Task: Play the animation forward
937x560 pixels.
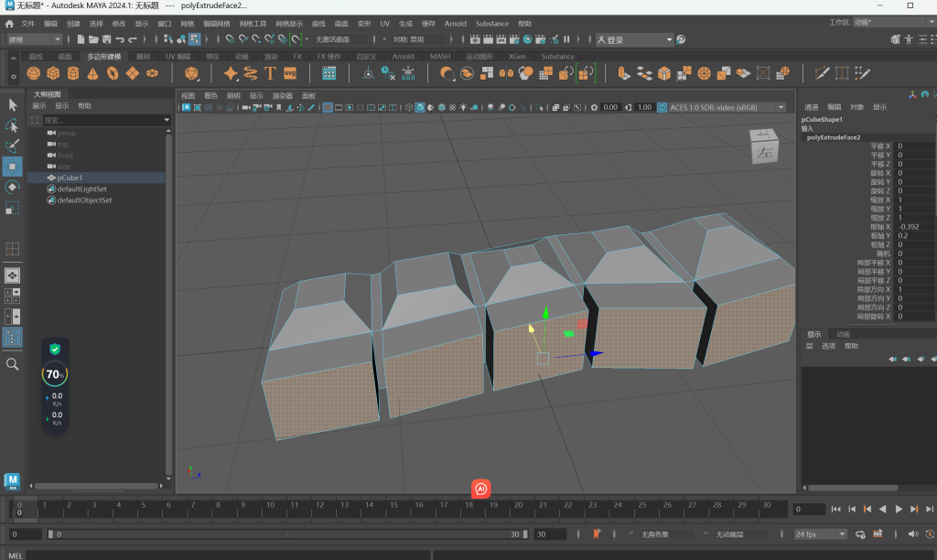Action: [x=899, y=509]
